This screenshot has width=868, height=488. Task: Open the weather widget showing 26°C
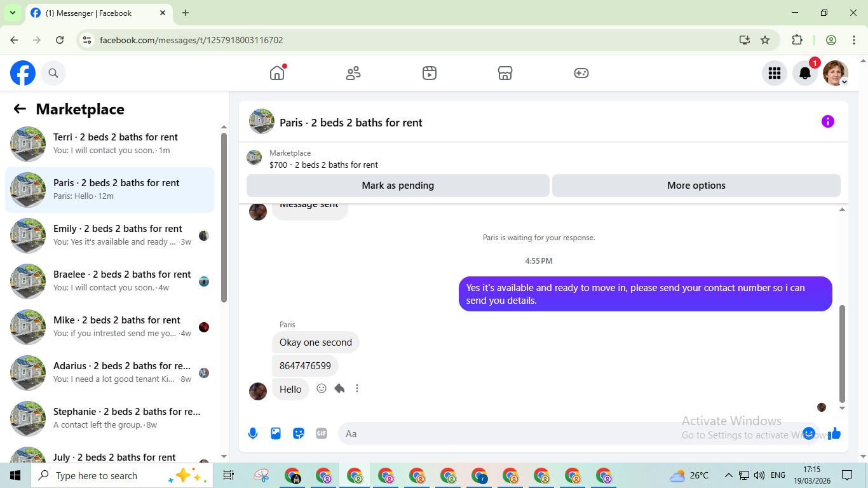689,475
